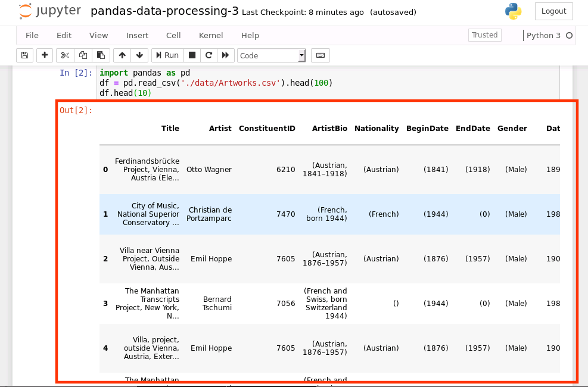
Task: Click Manhattan Transcripts title in row 3
Action: (x=147, y=304)
